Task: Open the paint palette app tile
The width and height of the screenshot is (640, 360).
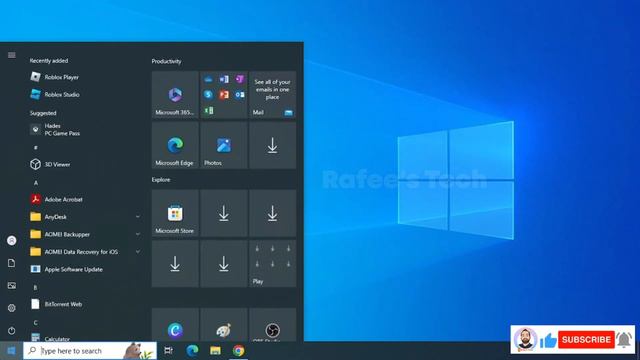Action: (x=224, y=325)
